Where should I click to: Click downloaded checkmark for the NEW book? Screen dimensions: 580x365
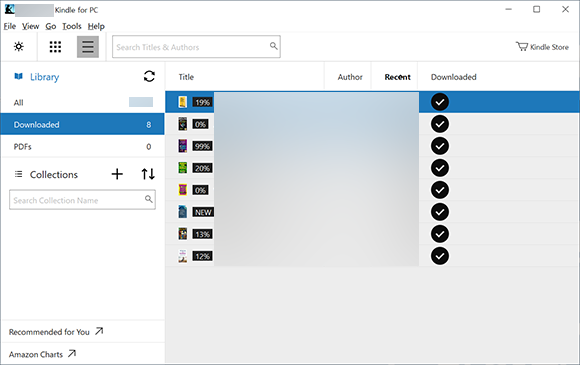coord(440,212)
